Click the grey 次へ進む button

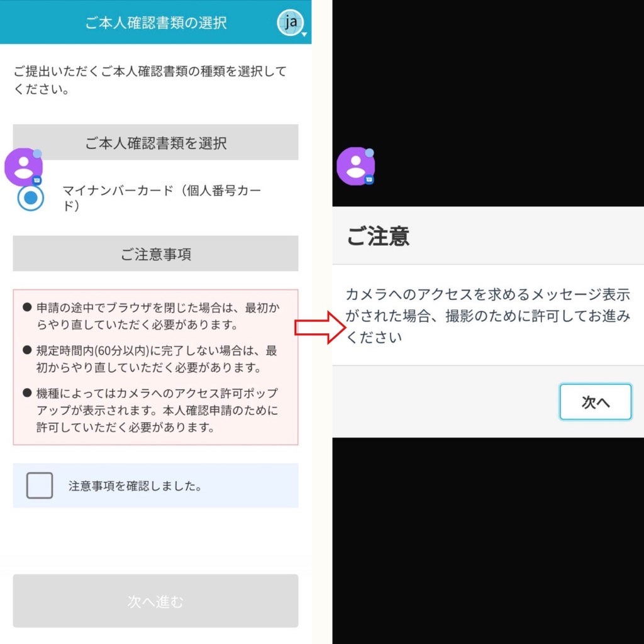156,601
